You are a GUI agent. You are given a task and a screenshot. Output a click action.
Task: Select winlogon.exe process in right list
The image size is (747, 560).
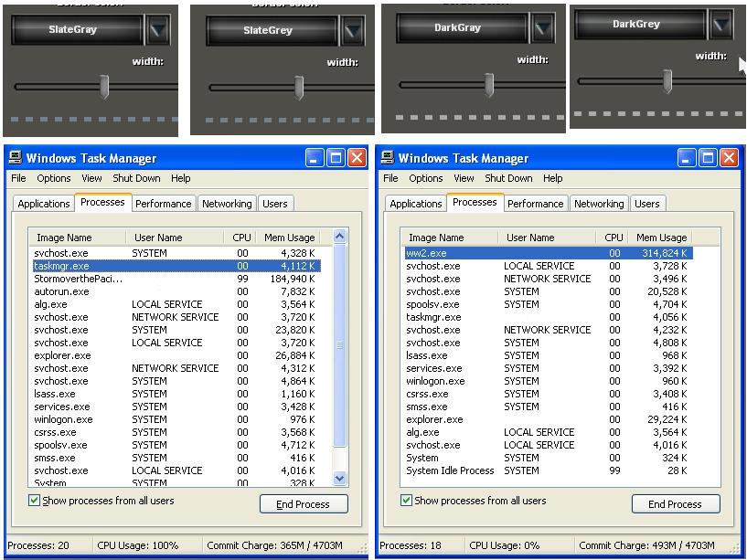click(549, 381)
